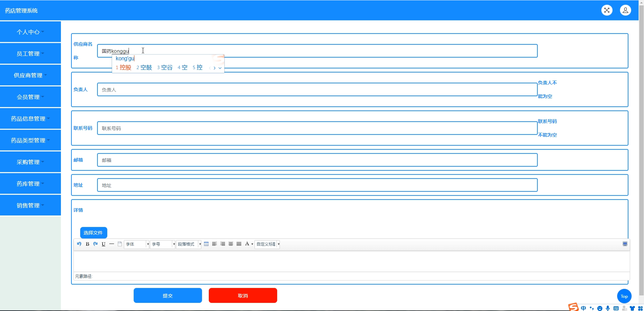Click the 提交 submit button
Screen dimensions: 644x311
point(168,295)
